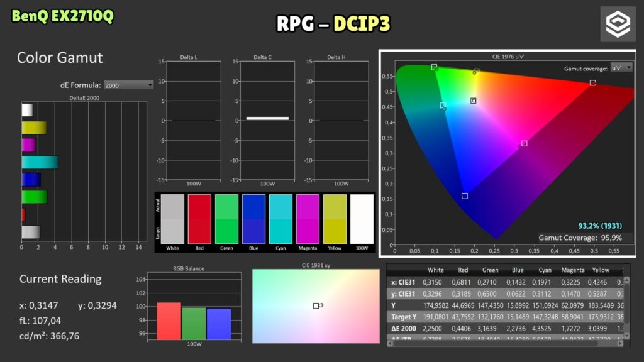Click the blue bar in the RGB Balance chart
Viewport: 644px width, 362px height.
(219, 324)
